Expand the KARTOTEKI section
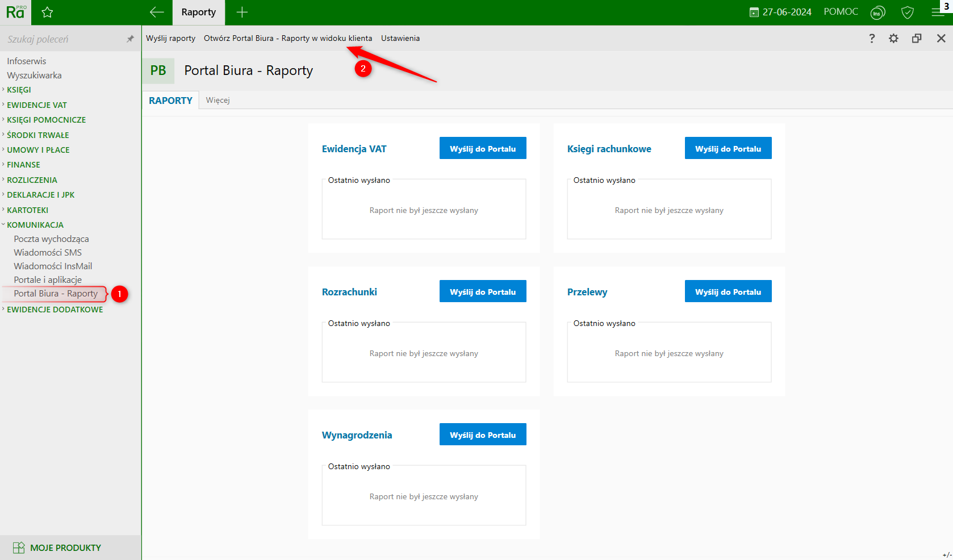Viewport: 953px width, 560px height. coord(27,210)
